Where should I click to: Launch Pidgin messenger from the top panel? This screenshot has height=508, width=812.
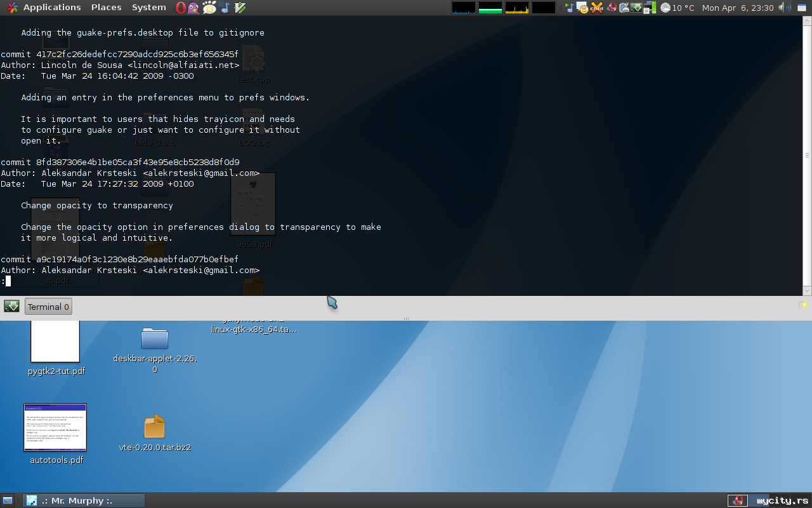tap(194, 8)
